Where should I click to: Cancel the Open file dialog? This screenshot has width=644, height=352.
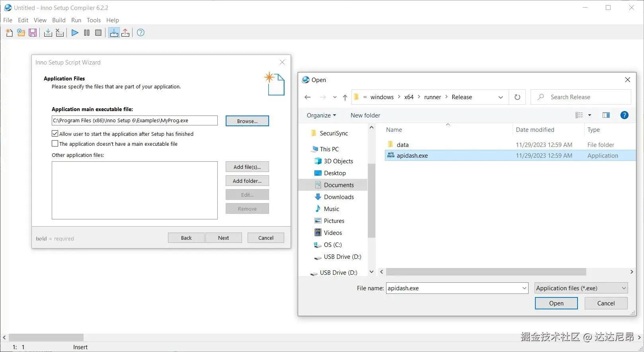click(606, 303)
